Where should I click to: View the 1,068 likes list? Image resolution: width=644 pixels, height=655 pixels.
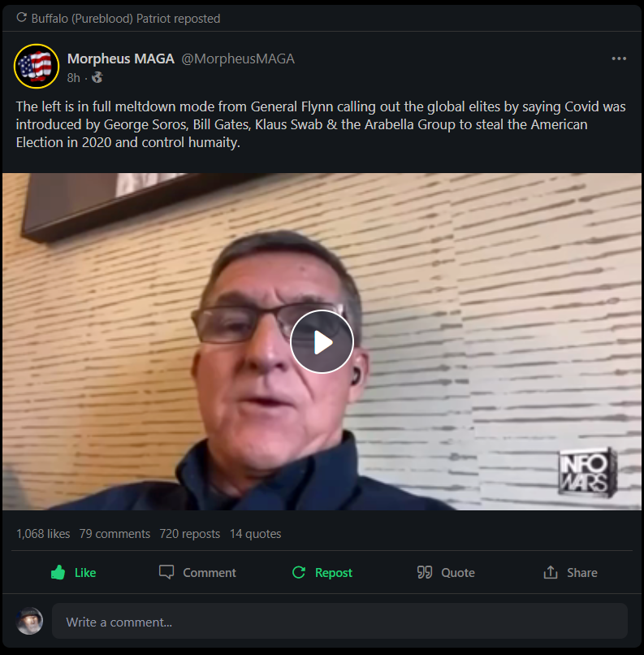[43, 533]
